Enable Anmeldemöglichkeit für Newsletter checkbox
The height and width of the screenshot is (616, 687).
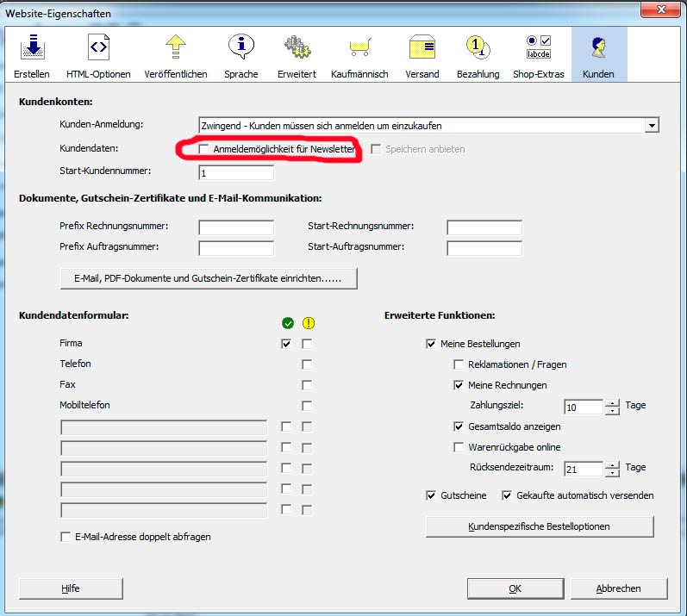click(203, 149)
